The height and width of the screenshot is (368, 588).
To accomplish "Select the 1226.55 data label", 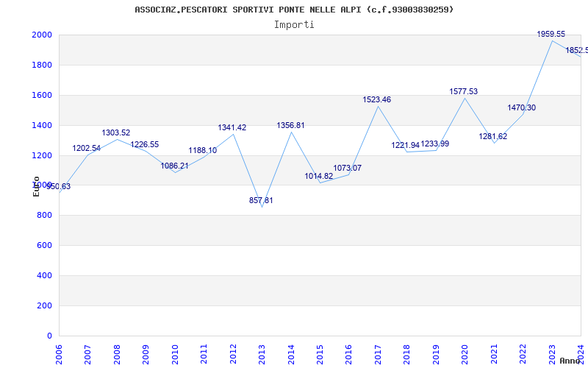I will tap(145, 144).
